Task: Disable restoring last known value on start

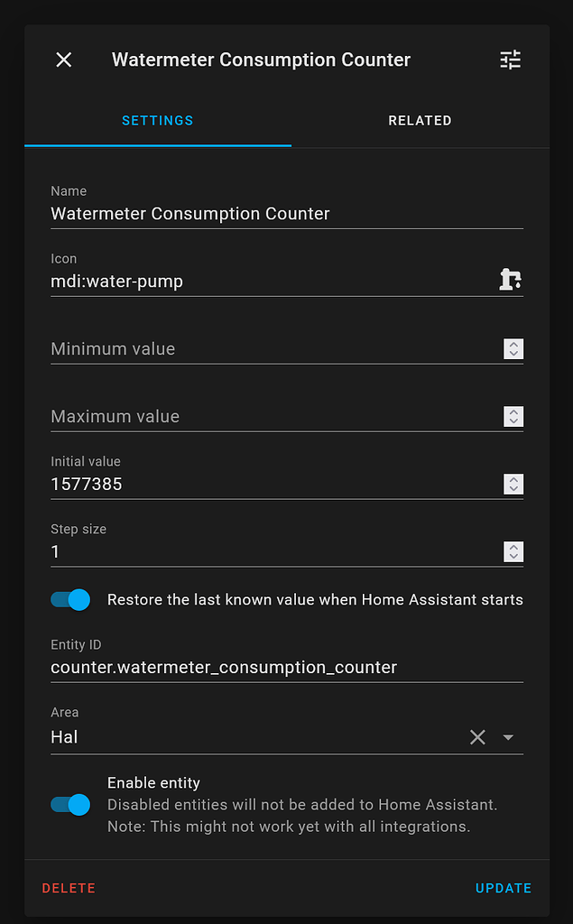Action: tap(69, 599)
